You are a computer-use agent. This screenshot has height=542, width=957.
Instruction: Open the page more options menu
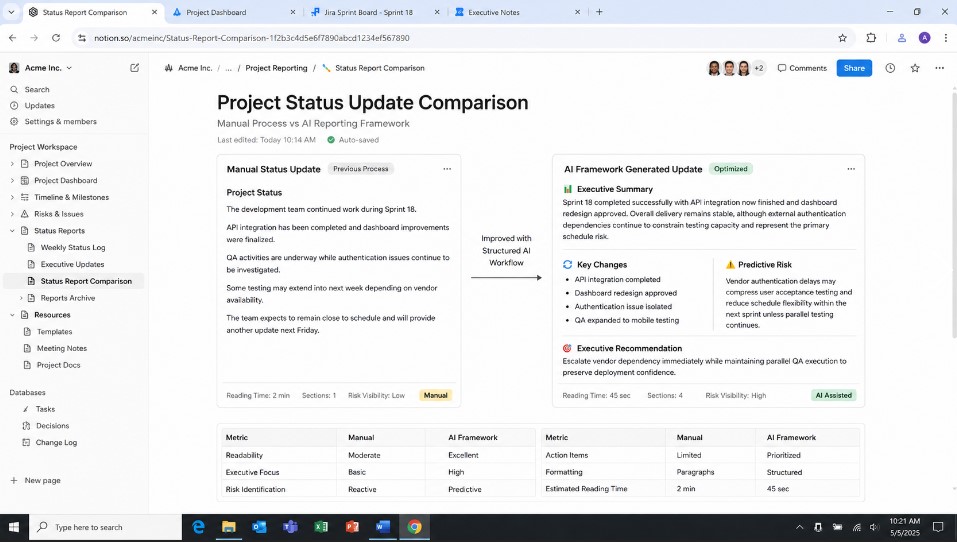pos(939,68)
